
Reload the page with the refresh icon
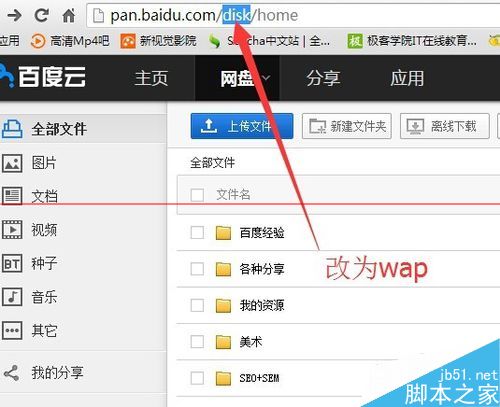41,15
